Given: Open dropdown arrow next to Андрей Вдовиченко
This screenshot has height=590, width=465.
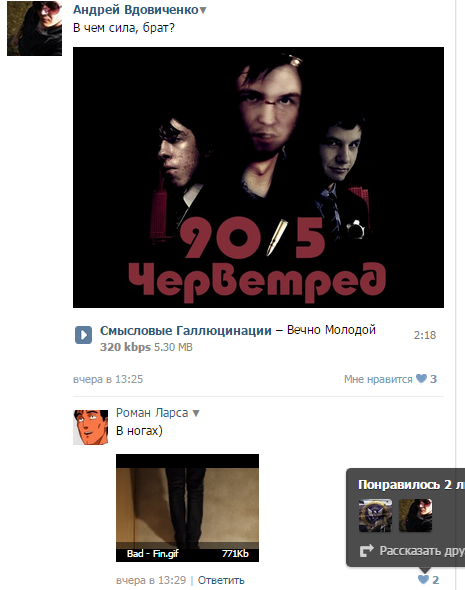Looking at the screenshot, I should [x=203, y=11].
